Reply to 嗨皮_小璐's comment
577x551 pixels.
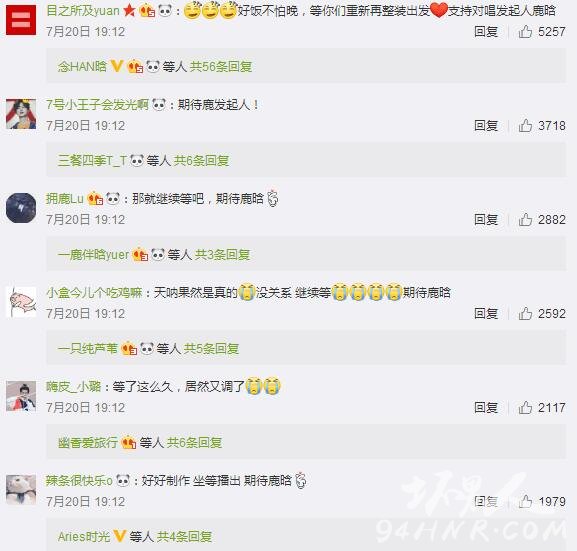[486, 407]
